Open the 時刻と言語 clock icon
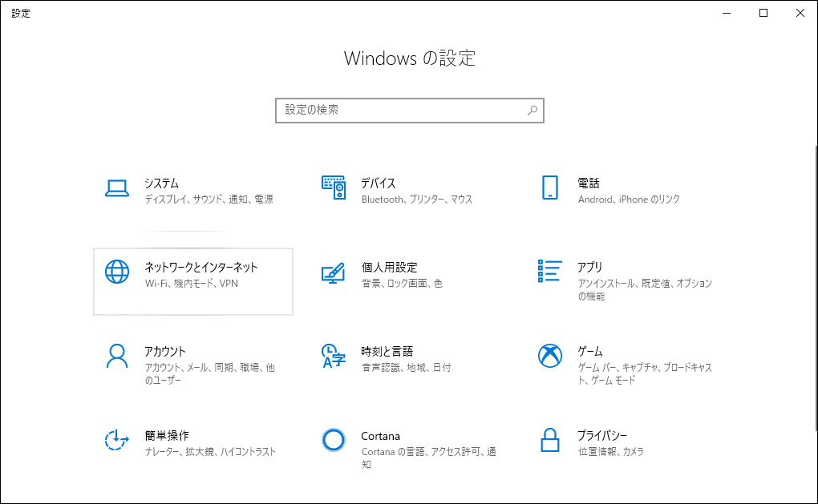The width and height of the screenshot is (818, 504). [x=334, y=356]
